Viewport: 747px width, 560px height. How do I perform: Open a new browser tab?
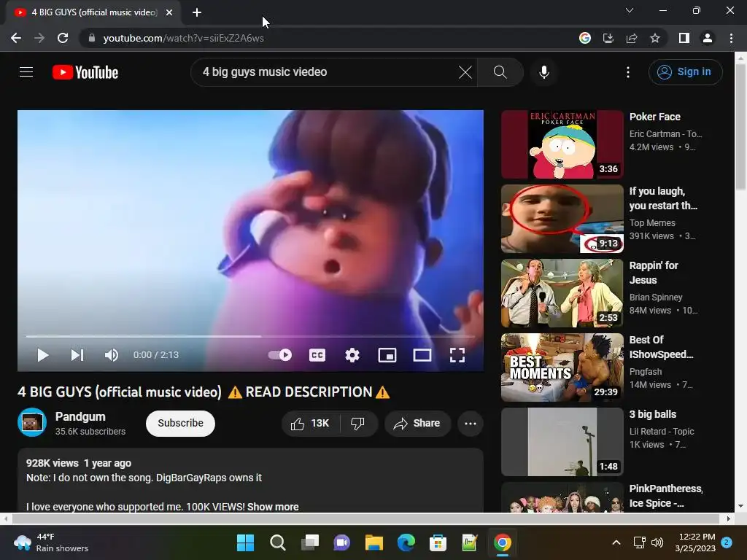(197, 12)
